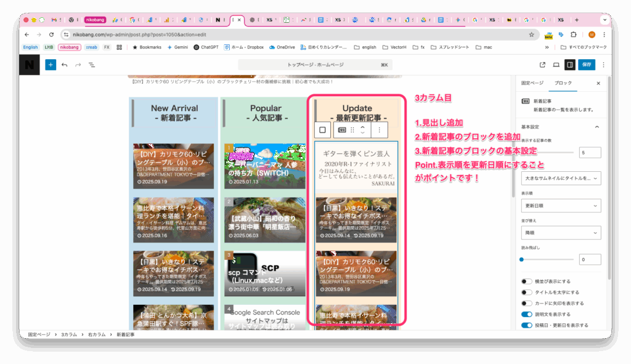Collapse the 基本設定 section chevron
This screenshot has width=631, height=364.
(596, 127)
